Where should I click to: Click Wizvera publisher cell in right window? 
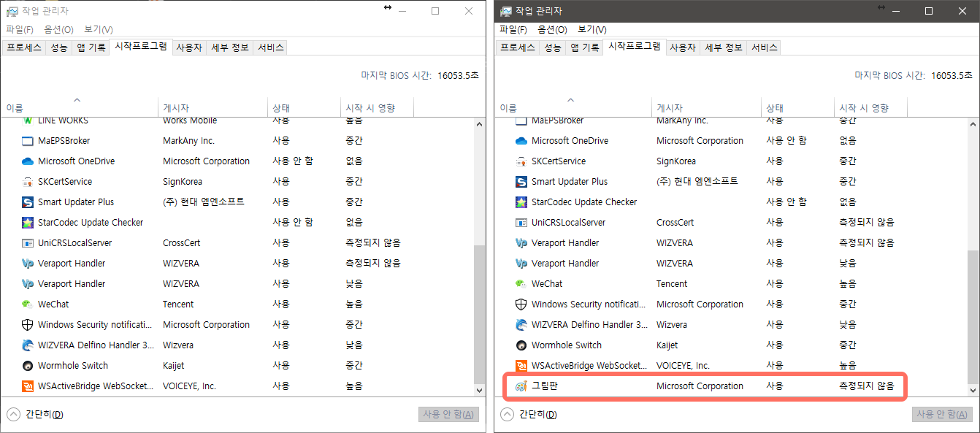tap(672, 325)
